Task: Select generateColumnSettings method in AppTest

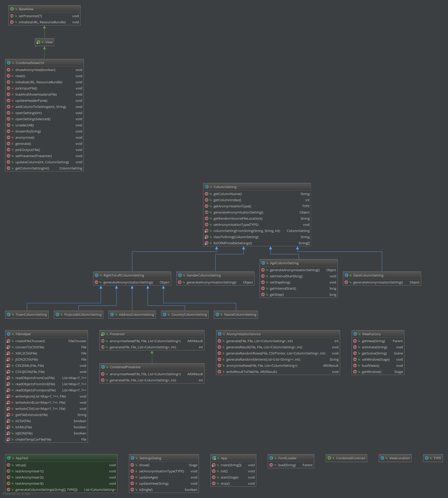Action: (61, 490)
